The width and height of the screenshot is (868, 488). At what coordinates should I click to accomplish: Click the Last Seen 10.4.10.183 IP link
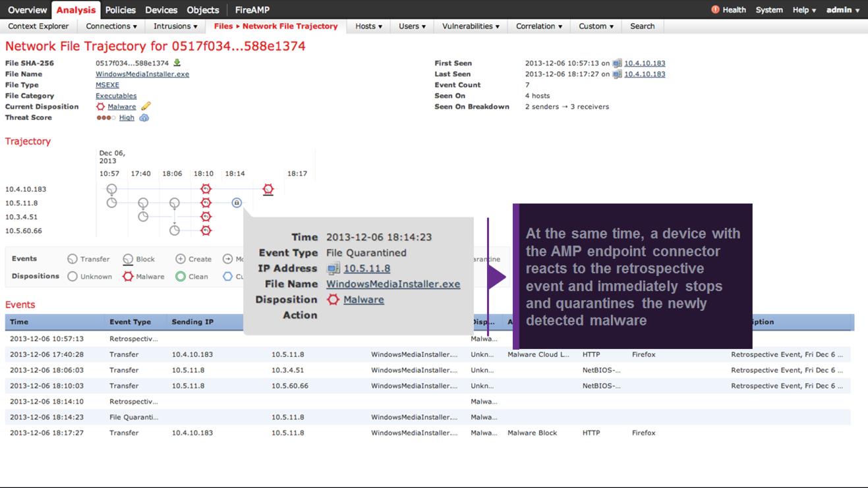[x=645, y=74]
